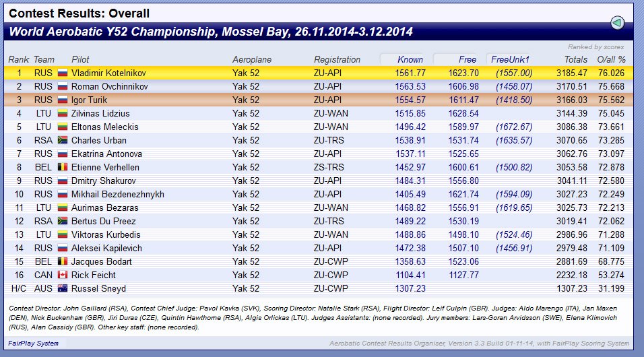Open Etienne Verhellen's FreeUnk1 score (1500.82)
The image size is (644, 357).
click(x=514, y=168)
